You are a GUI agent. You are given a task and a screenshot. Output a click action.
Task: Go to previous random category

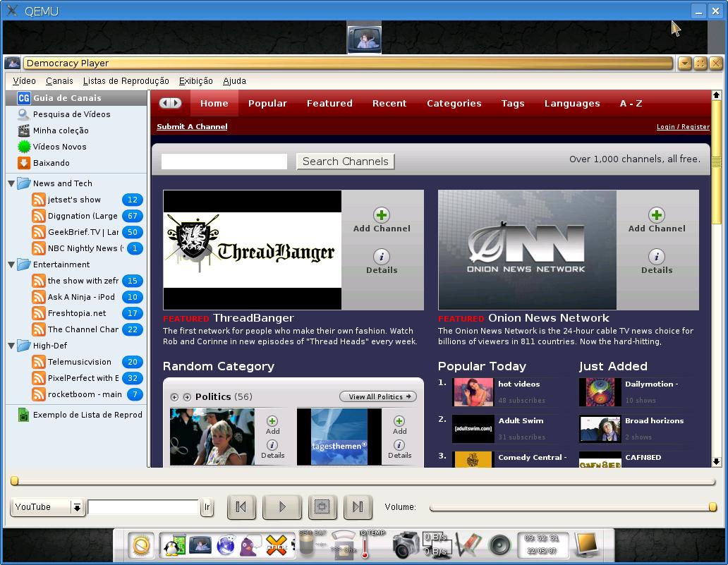(174, 397)
